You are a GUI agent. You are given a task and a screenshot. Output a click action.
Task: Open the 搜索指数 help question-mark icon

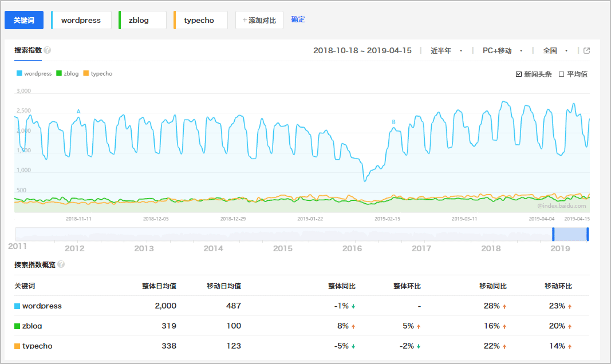47,50
